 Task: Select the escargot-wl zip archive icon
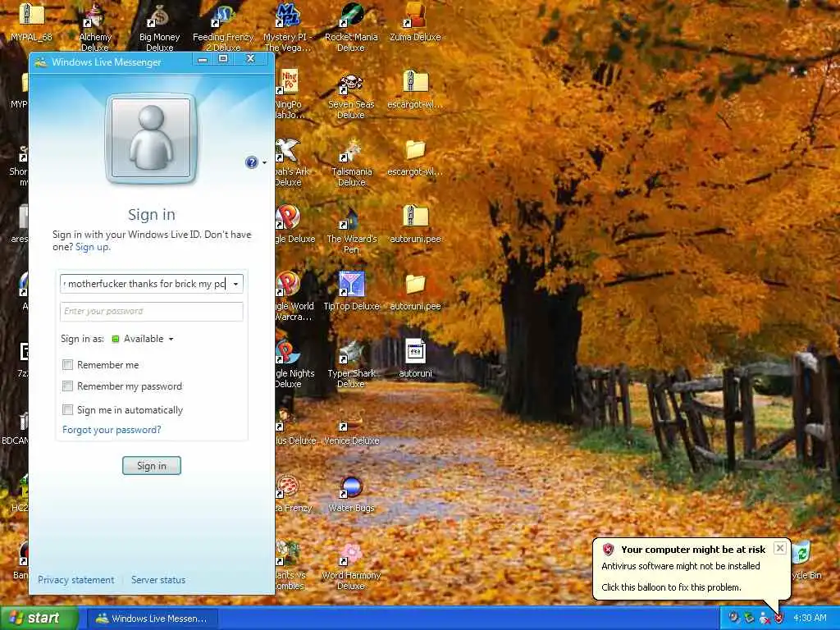415,83
